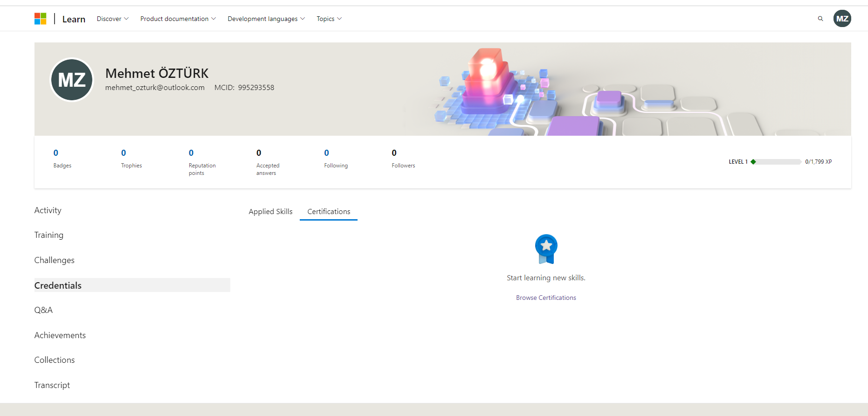Open the Development languages dropdown
This screenshot has width=868, height=416.
pyautogui.click(x=266, y=19)
